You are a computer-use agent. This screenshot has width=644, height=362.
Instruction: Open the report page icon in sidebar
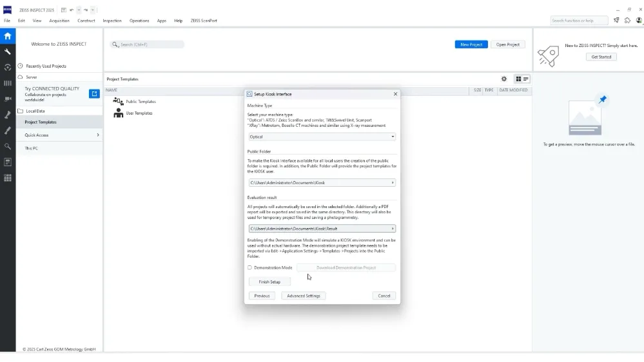pyautogui.click(x=7, y=162)
